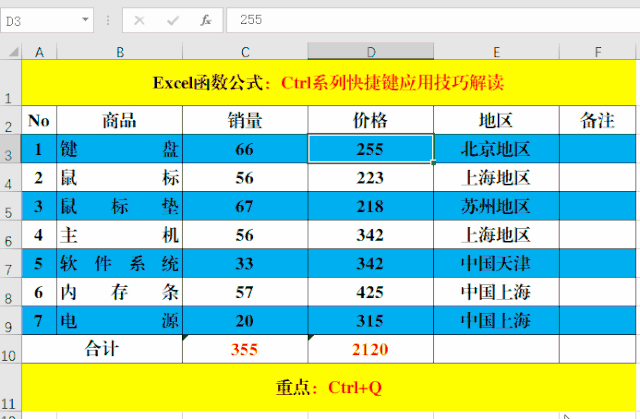Select the sales cell 67
The image size is (640, 419).
pyautogui.click(x=245, y=206)
